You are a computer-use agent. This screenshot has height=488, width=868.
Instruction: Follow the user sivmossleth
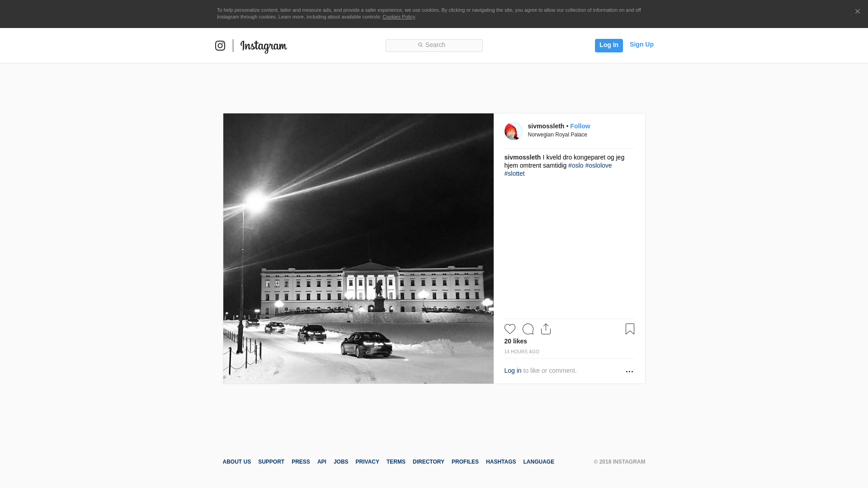[580, 126]
